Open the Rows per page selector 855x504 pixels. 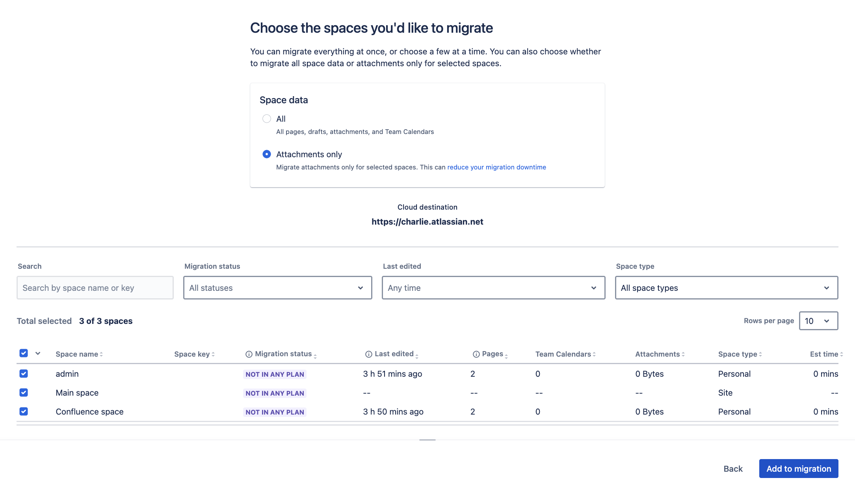click(818, 321)
